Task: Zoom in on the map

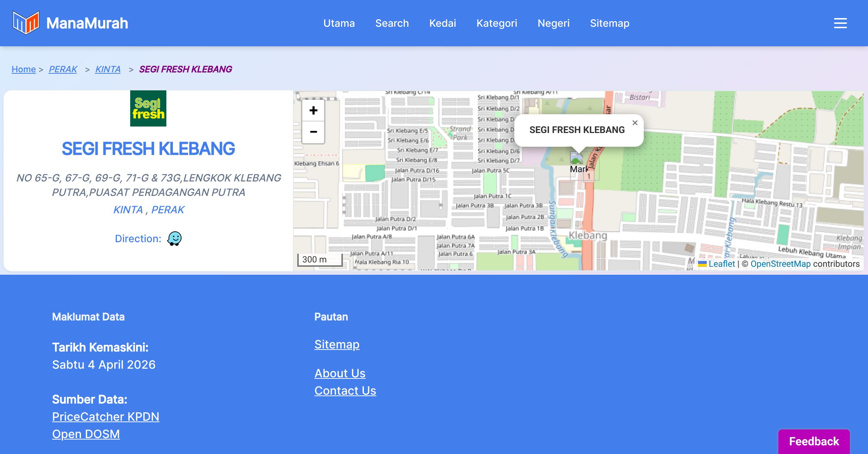Action: point(313,111)
